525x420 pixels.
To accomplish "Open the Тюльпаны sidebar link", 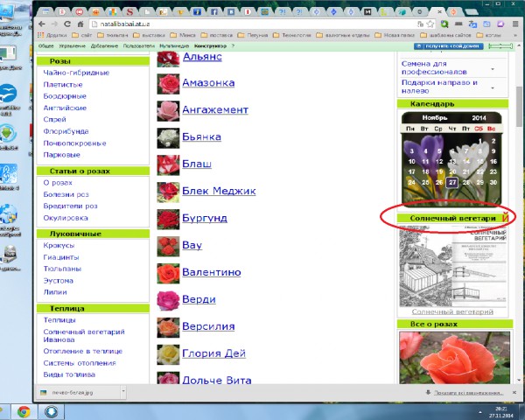I will pyautogui.click(x=62, y=269).
